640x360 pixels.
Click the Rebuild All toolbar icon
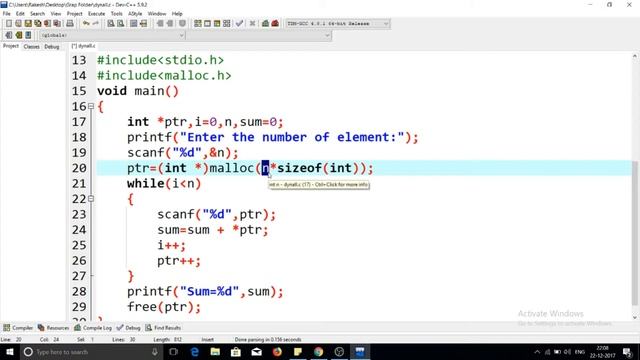point(227,24)
